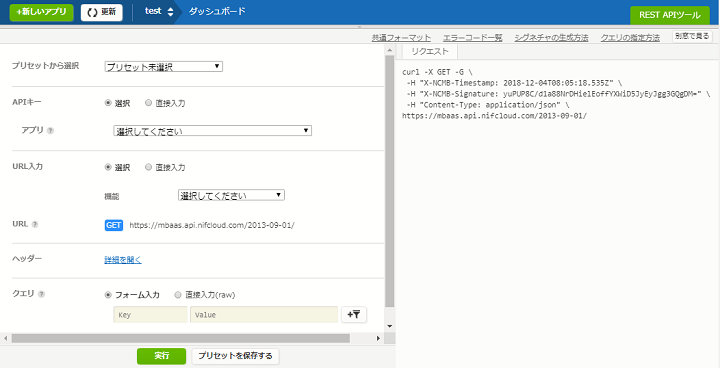Viewport: 720px width, 368px height.
Task: Select the フォーム入力 radio button
Action: (108, 295)
